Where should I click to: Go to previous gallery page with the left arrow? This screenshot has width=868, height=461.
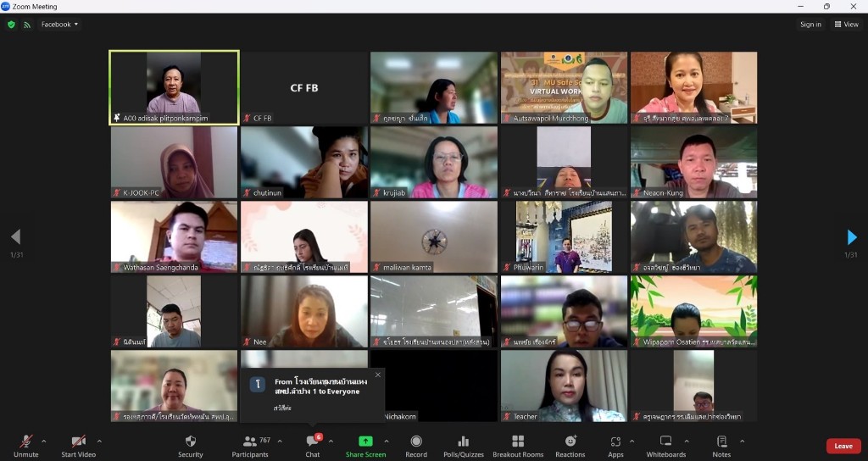pos(15,237)
